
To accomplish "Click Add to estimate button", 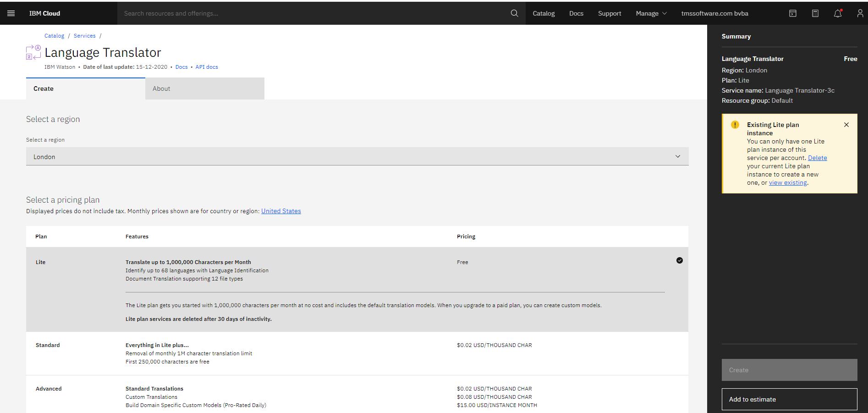I will [x=789, y=399].
